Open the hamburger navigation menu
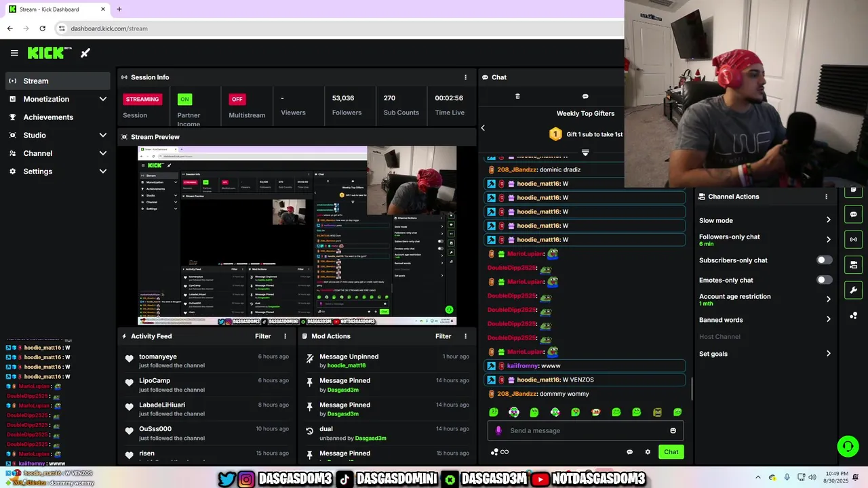 tap(14, 53)
